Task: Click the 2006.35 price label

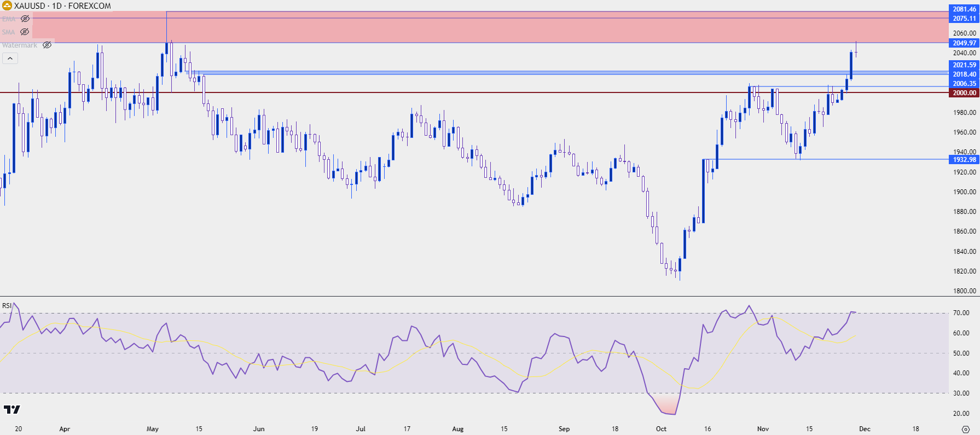Action: coord(964,84)
